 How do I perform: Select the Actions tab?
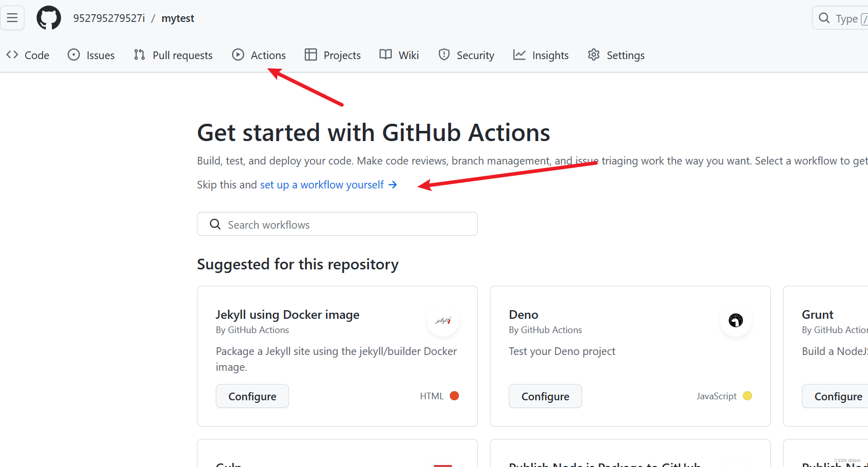259,55
